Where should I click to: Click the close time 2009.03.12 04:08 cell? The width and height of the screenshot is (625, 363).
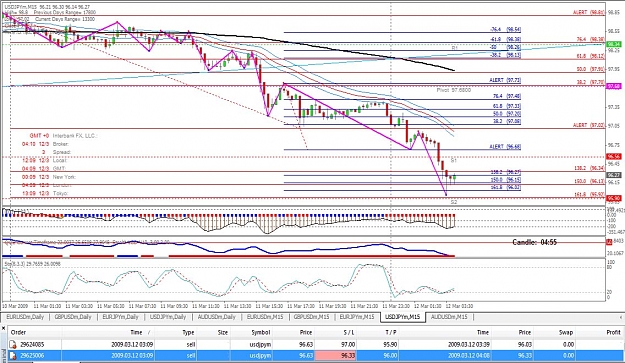(469, 355)
